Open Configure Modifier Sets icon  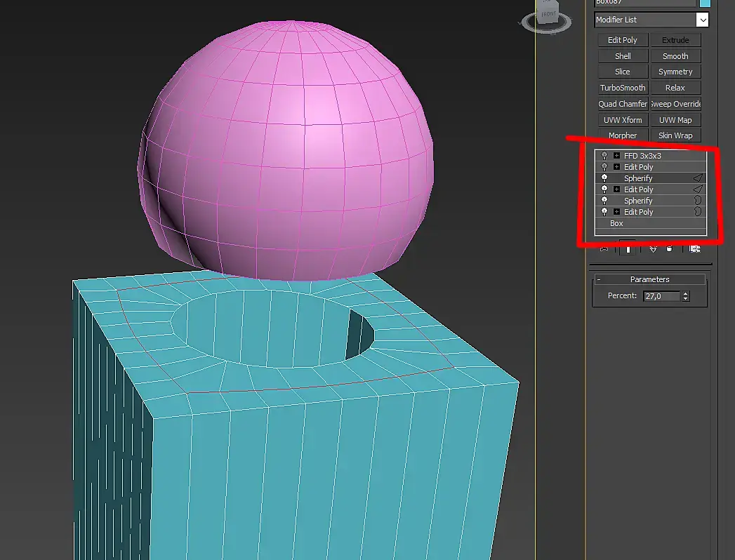[x=695, y=248]
